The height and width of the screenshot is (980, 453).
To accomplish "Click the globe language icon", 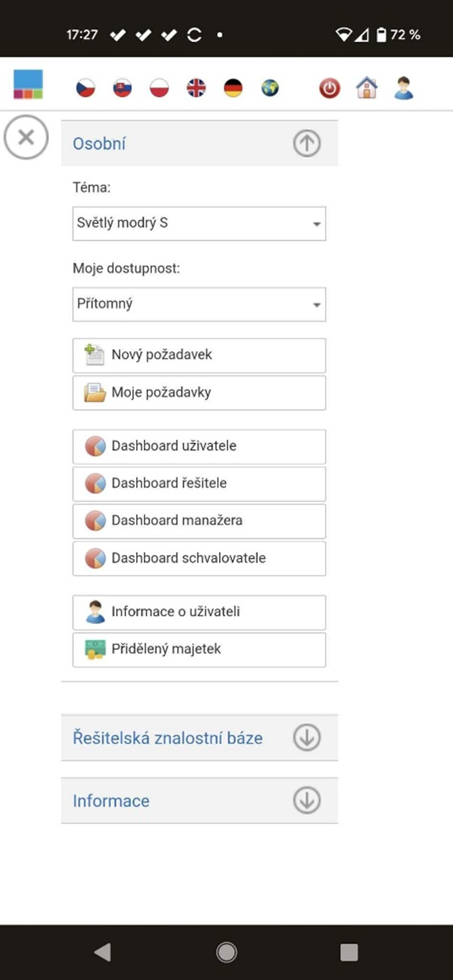I will click(x=270, y=88).
